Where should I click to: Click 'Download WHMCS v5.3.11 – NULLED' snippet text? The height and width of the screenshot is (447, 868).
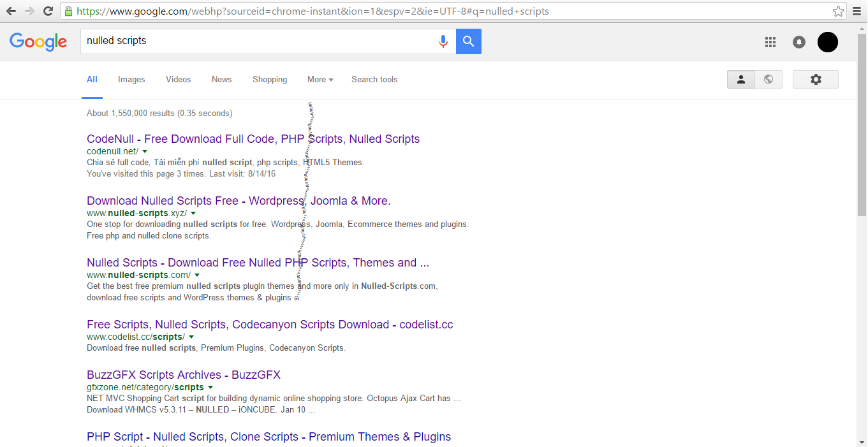(201, 410)
